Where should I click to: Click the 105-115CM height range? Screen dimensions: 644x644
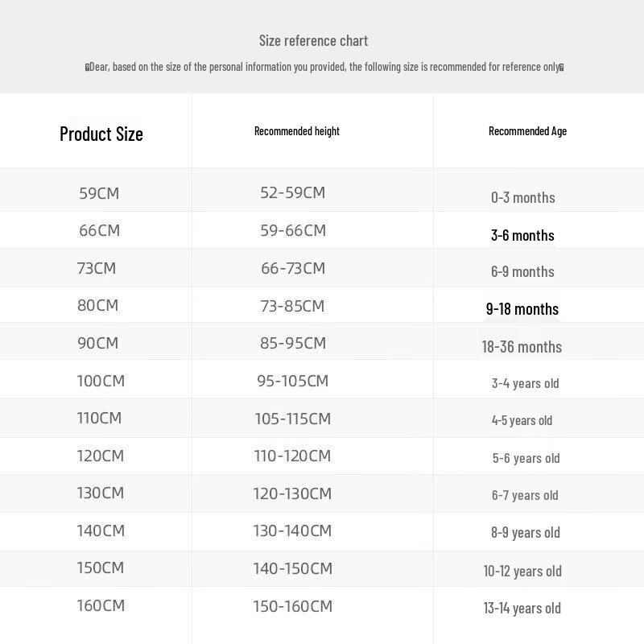click(292, 419)
